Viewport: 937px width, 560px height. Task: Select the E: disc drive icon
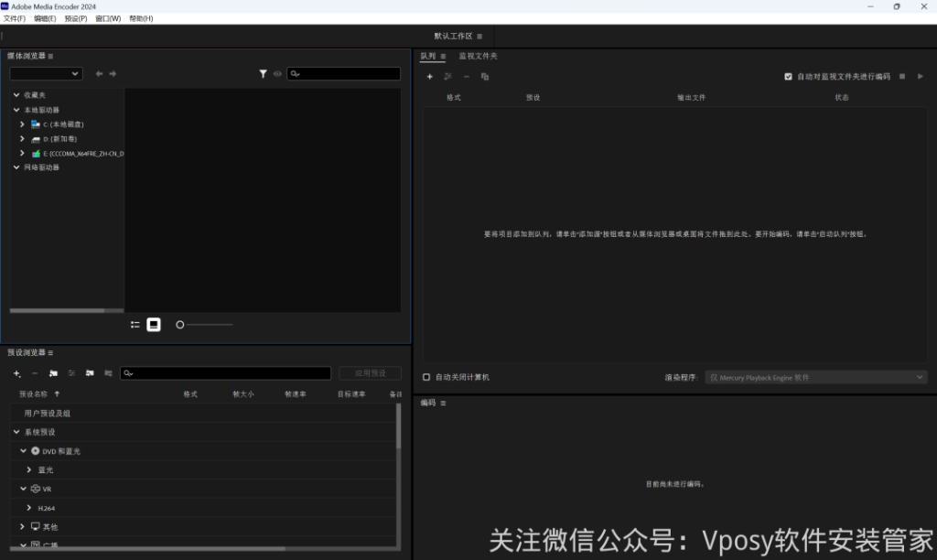pyautogui.click(x=36, y=154)
